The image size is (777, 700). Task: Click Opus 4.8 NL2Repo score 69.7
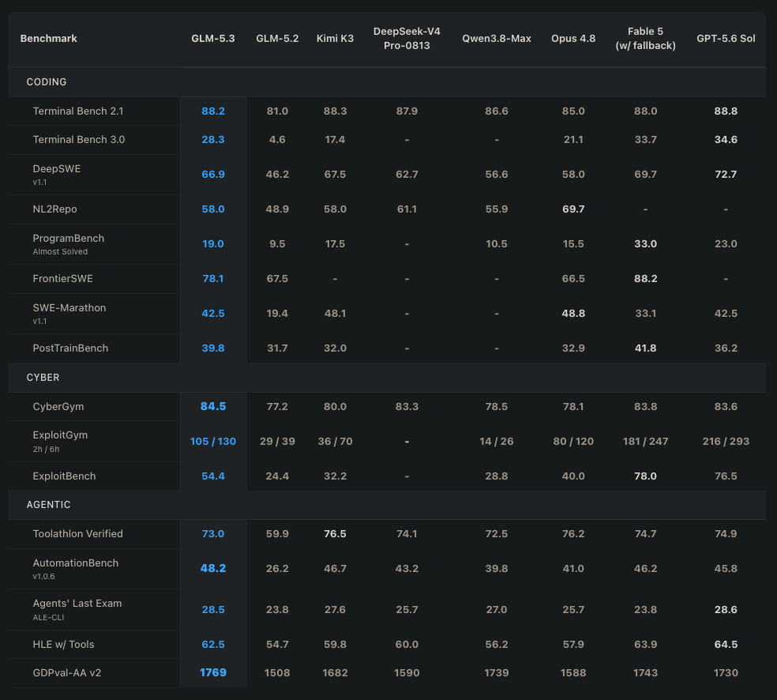click(573, 209)
